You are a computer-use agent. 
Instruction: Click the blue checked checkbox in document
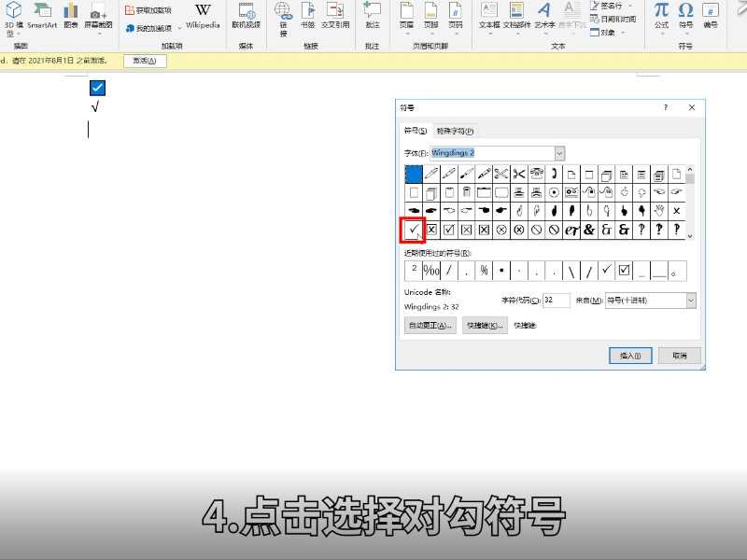pos(97,89)
